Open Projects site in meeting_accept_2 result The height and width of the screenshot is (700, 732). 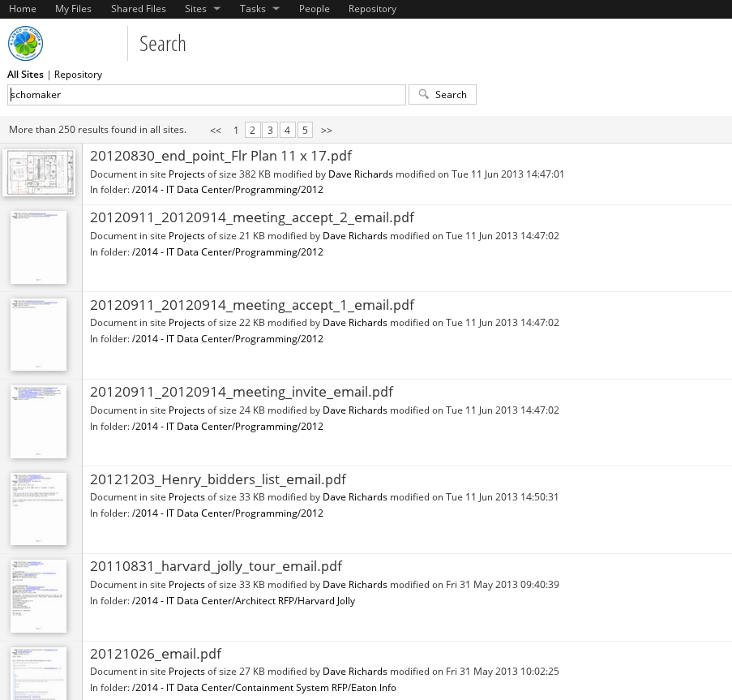click(x=186, y=236)
